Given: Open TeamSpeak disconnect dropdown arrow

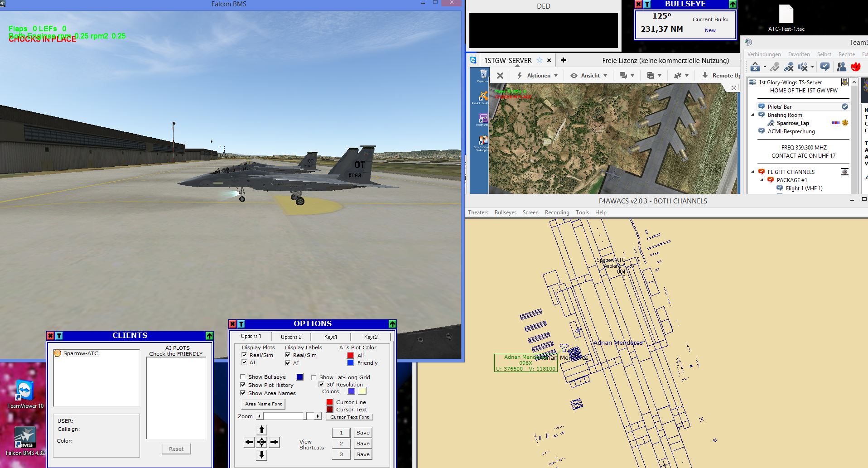Looking at the screenshot, I should click(x=765, y=67).
